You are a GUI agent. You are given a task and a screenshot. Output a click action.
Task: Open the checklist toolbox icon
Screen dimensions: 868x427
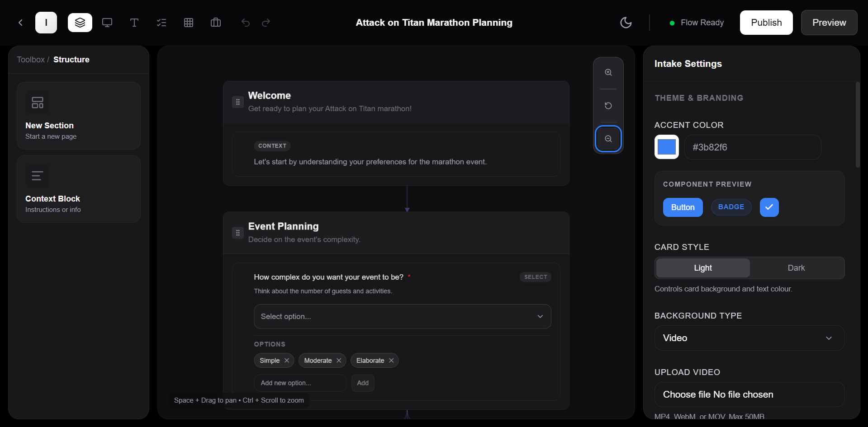tap(161, 23)
